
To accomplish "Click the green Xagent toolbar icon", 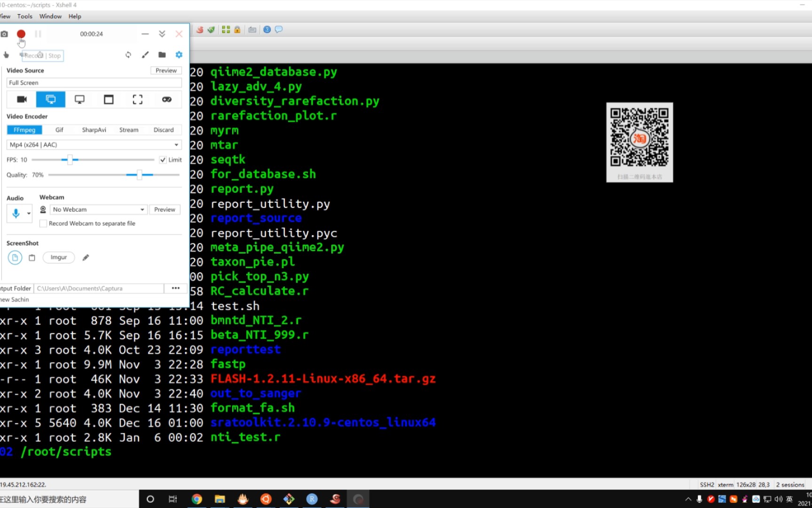I will (x=211, y=30).
